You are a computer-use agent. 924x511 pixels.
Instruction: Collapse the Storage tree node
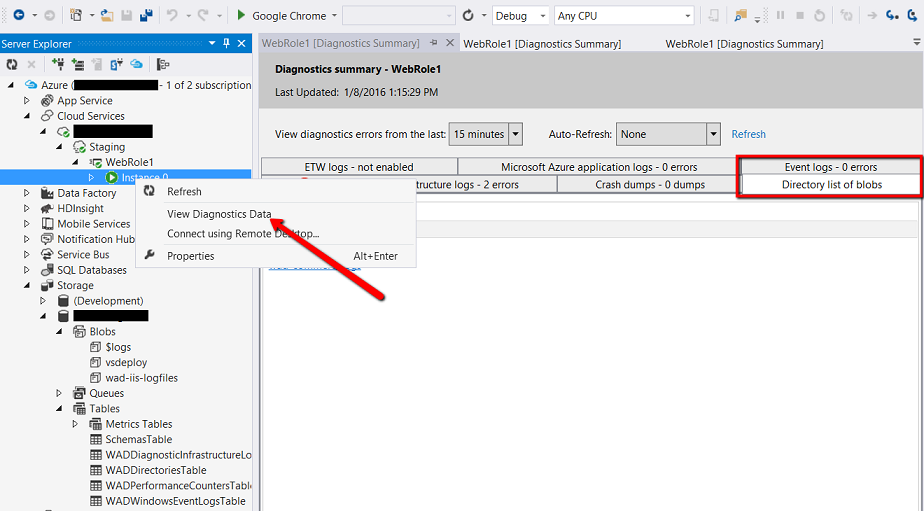tap(27, 285)
